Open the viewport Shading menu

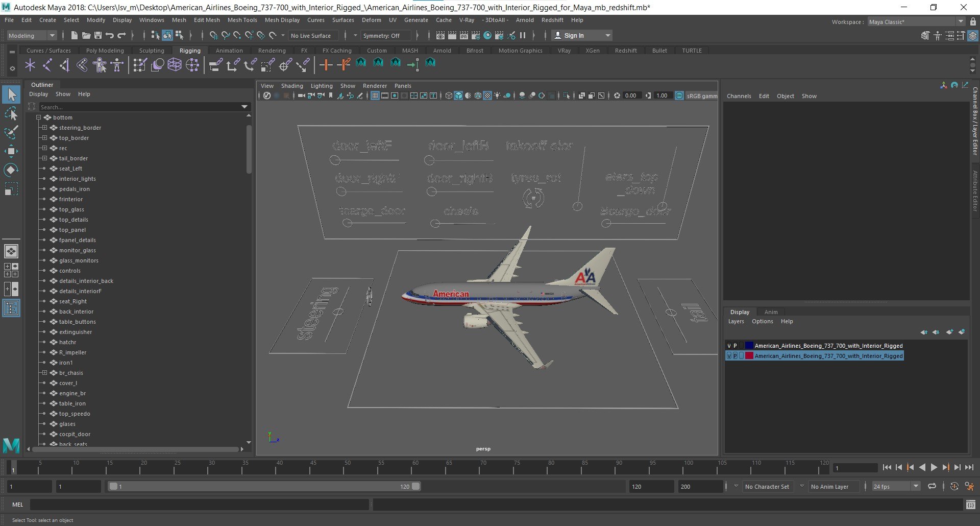coord(292,86)
